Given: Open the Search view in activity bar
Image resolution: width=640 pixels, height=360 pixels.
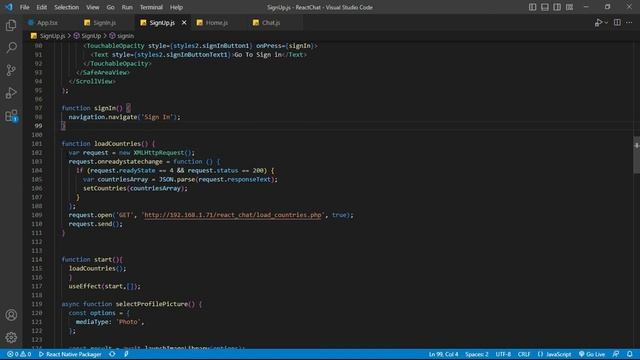Looking at the screenshot, I should [11, 48].
